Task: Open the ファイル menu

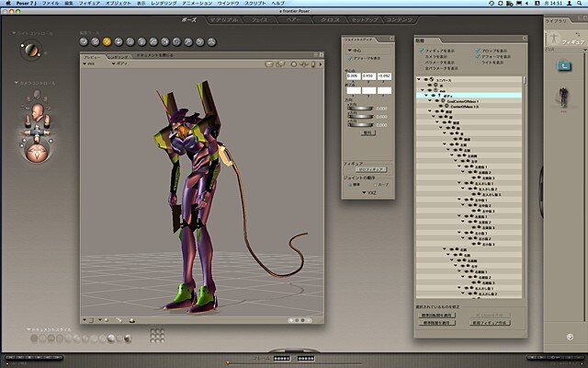Action: pyautogui.click(x=51, y=3)
